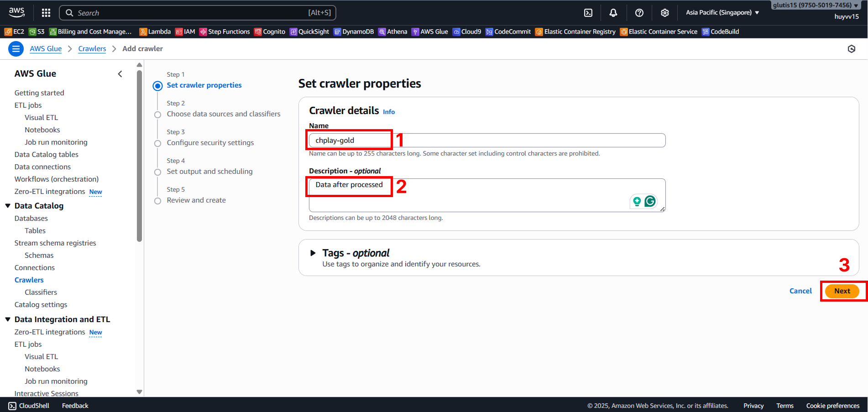This screenshot has width=868, height=412.
Task: Collapse the Data Catalog sidebar section
Action: pos(8,206)
